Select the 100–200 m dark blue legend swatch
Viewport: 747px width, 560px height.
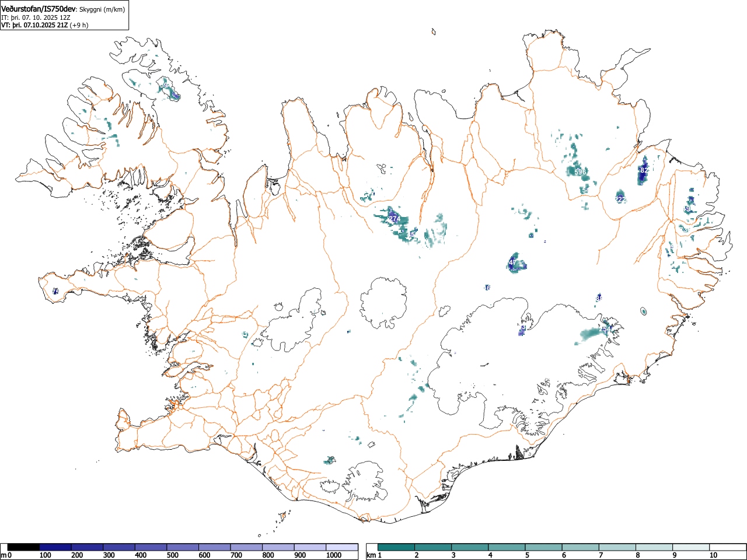(55, 547)
